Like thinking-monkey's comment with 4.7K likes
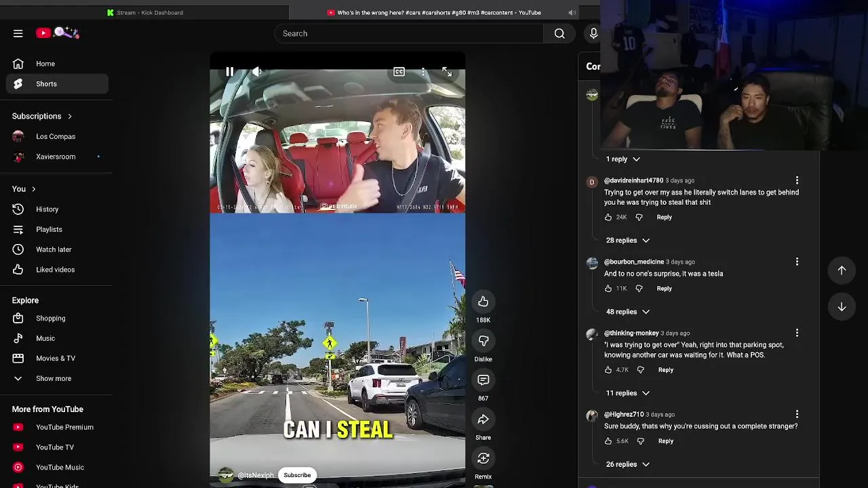The width and height of the screenshot is (868, 488). pyautogui.click(x=608, y=370)
